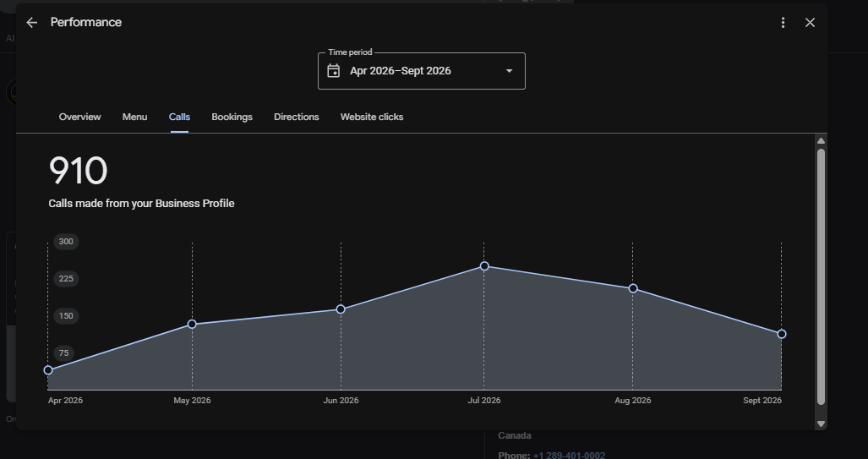Switch to the Overview tab
Image resolution: width=868 pixels, height=459 pixels.
click(x=79, y=117)
